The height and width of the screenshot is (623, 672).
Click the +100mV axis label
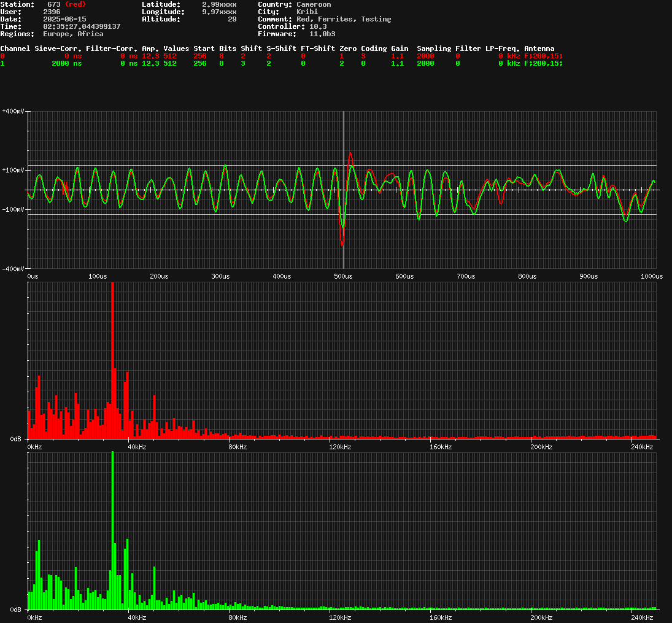pyautogui.click(x=13, y=170)
